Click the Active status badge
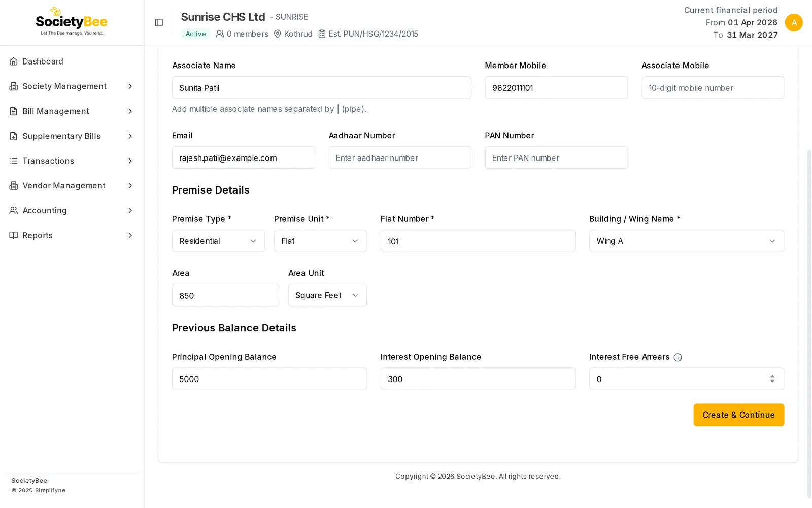The height and width of the screenshot is (508, 812). (195, 34)
